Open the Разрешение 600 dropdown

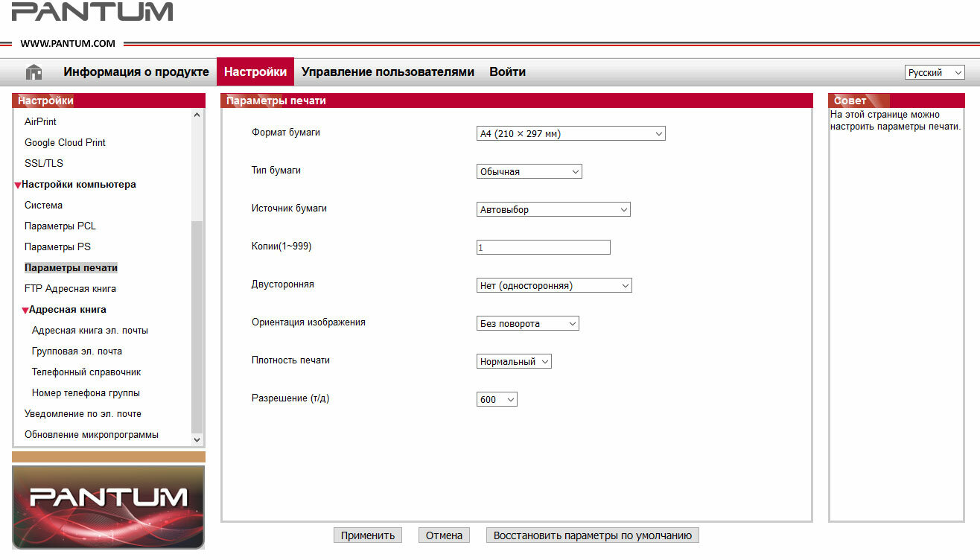point(497,400)
